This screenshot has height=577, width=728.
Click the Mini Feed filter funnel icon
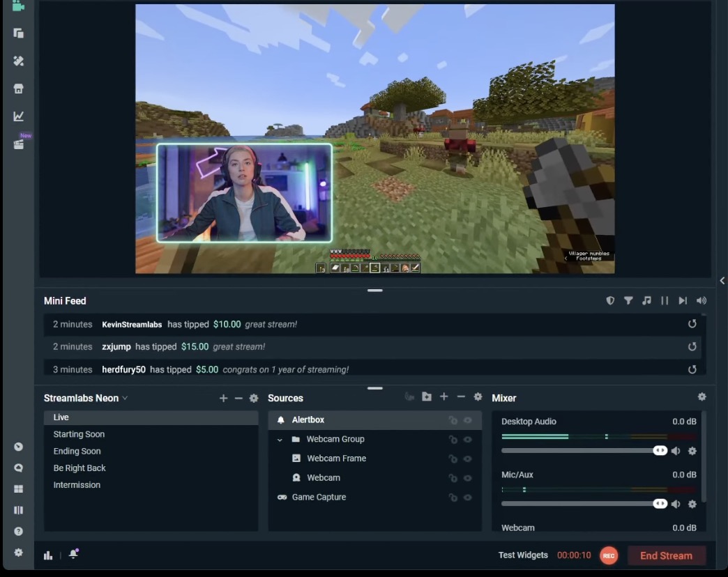[x=628, y=301]
